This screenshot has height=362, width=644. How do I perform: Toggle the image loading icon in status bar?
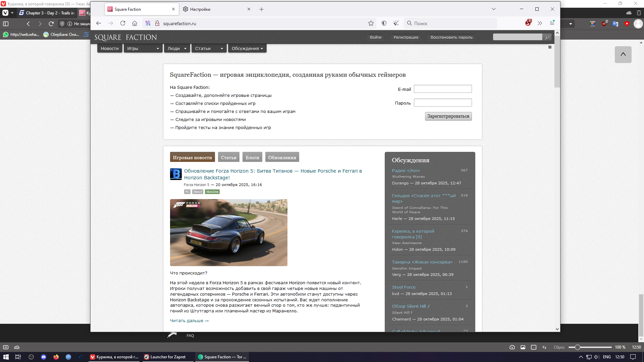pyautogui.click(x=523, y=347)
